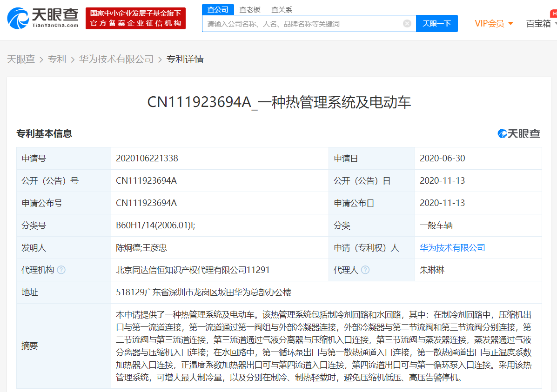Viewport: 557px width, 392px height.
Task: Click help icon next to 代理人
Action: tap(365, 270)
